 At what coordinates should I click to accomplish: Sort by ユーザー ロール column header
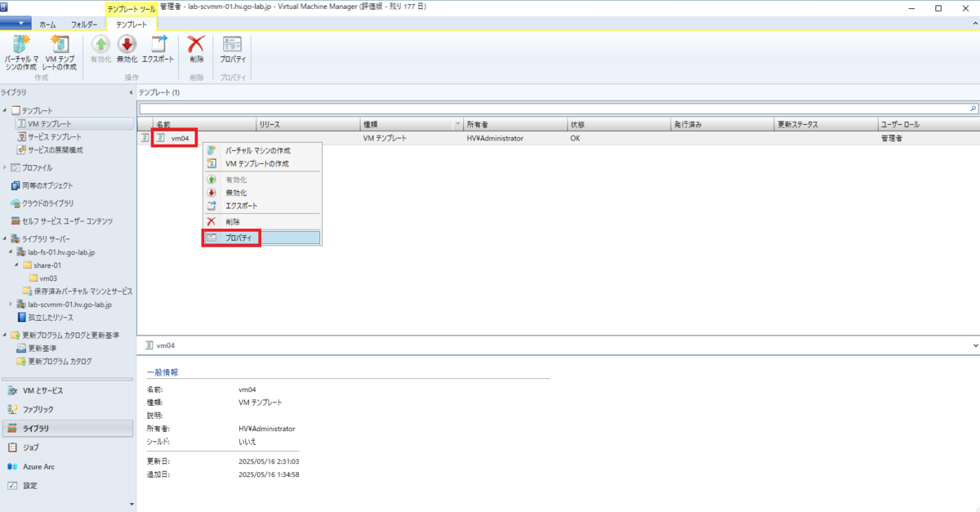pyautogui.click(x=928, y=124)
